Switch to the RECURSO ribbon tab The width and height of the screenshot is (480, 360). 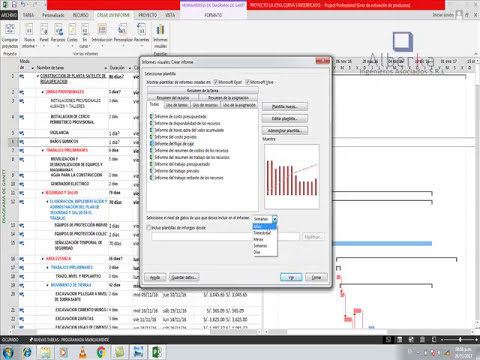tap(81, 15)
